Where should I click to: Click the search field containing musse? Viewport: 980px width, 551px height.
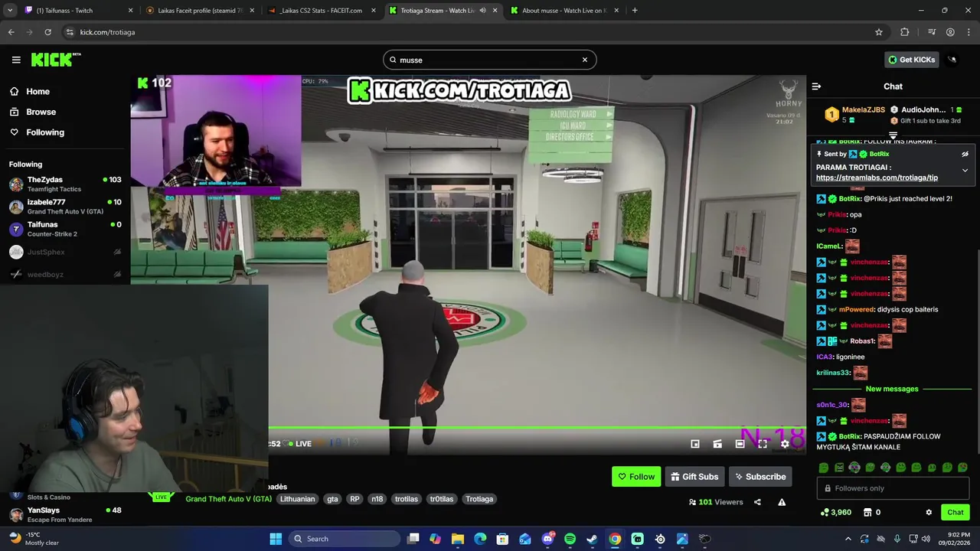[x=489, y=60]
